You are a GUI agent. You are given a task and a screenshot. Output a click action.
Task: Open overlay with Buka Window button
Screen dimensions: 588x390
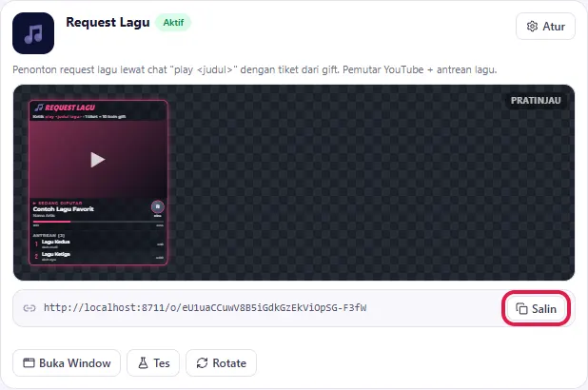click(x=67, y=363)
